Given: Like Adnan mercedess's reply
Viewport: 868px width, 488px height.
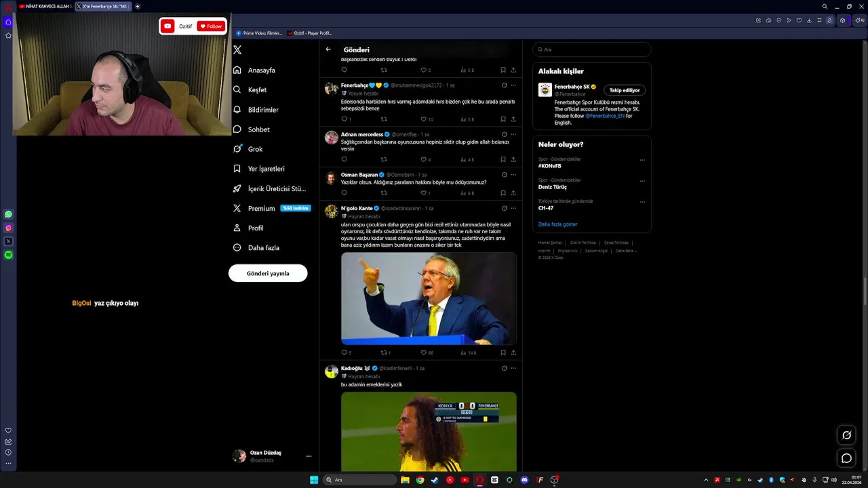Looking at the screenshot, I should click(425, 159).
